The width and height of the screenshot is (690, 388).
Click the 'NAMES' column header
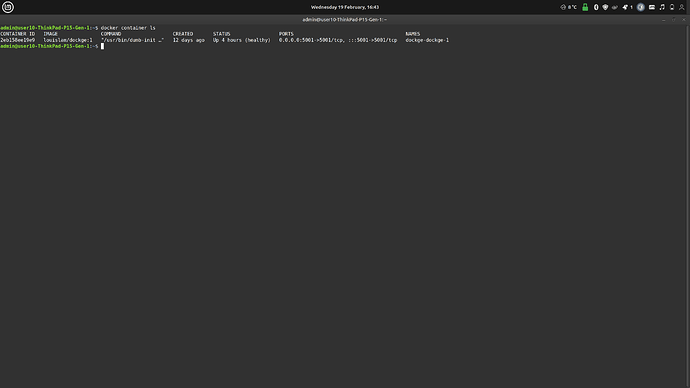(413, 34)
